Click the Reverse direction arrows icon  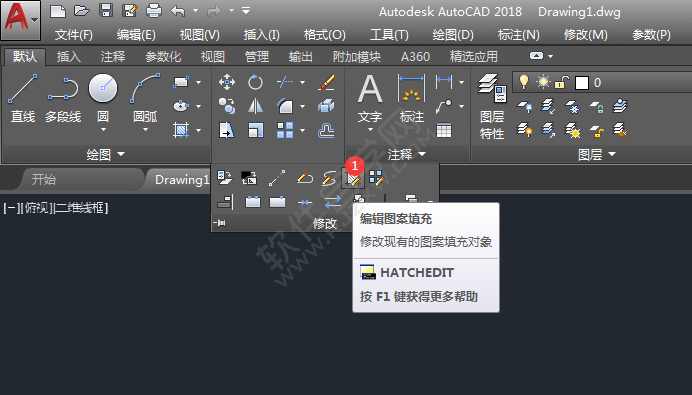(332, 203)
